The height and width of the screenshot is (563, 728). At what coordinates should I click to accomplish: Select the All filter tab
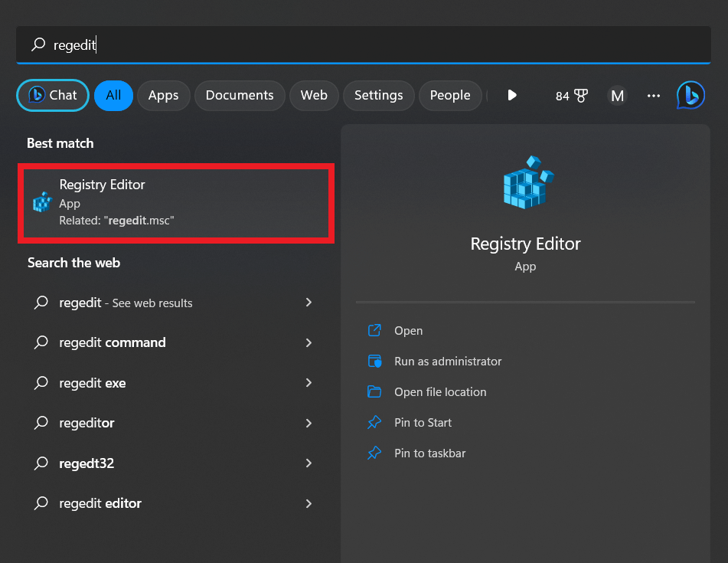tap(113, 95)
